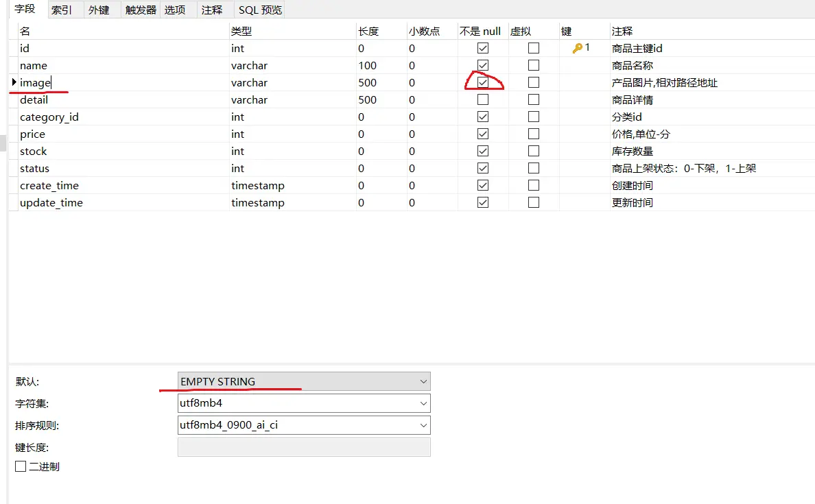815x504 pixels.
Task: Switch to the 触发器 triggers tab
Action: tap(141, 10)
